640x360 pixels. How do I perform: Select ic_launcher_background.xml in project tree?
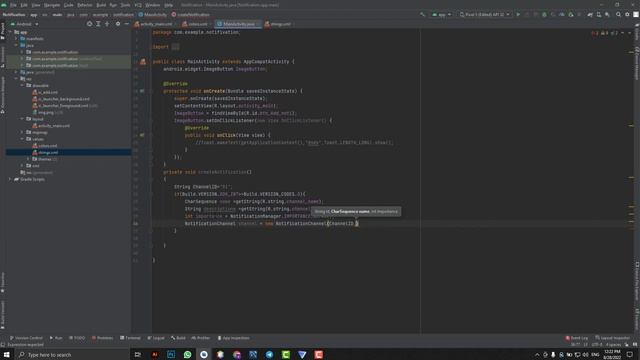[61, 99]
